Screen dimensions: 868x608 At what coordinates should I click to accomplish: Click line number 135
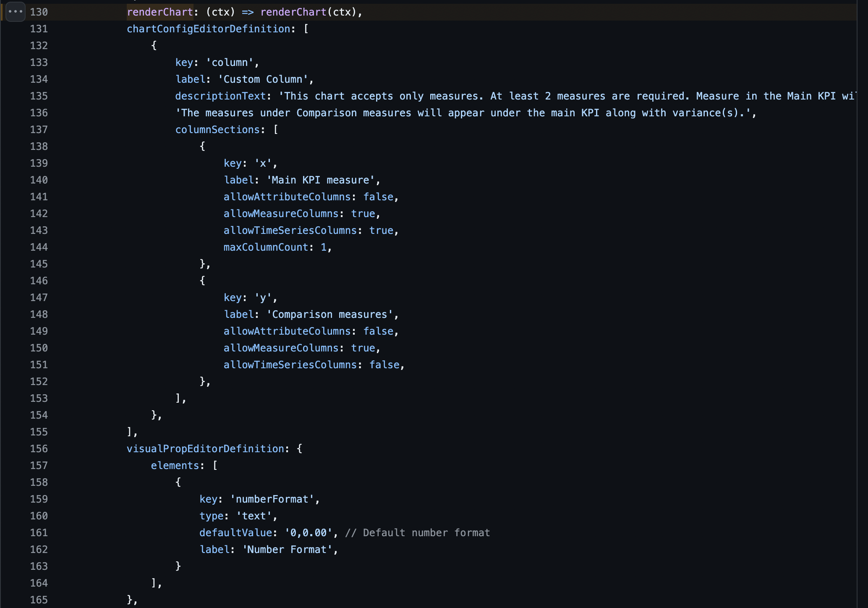pos(39,96)
